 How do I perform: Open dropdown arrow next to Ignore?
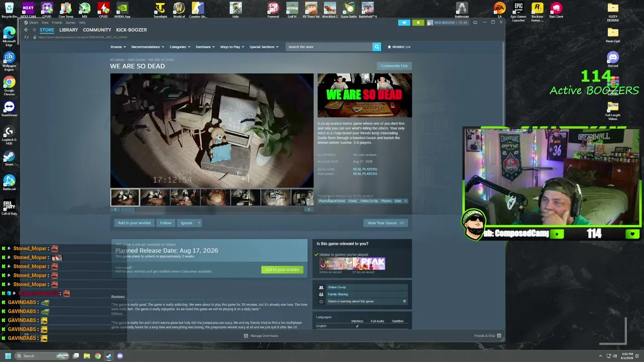click(199, 223)
